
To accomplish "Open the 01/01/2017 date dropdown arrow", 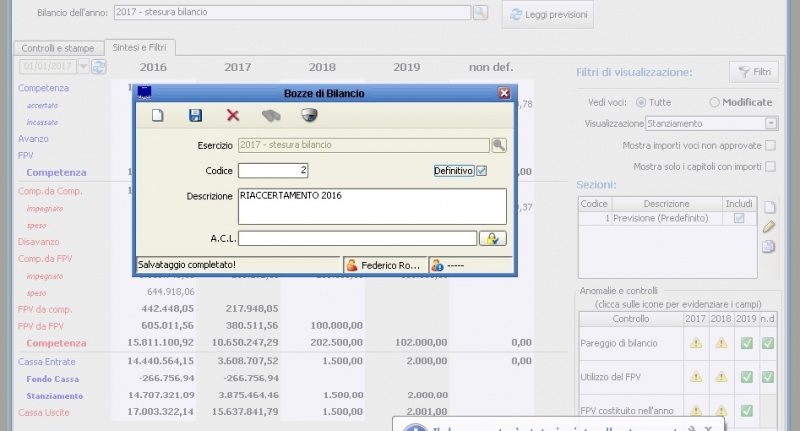I will [x=98, y=67].
